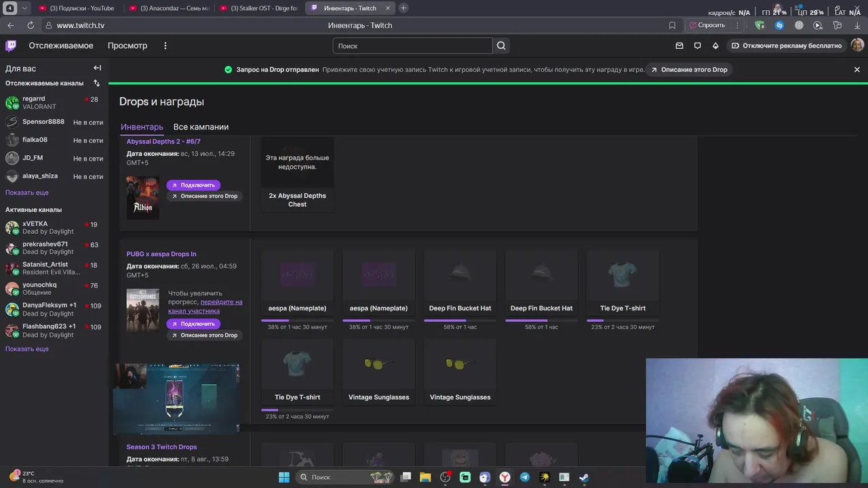Show more active channels
Viewport: 868px width, 488px height.
coord(27,349)
